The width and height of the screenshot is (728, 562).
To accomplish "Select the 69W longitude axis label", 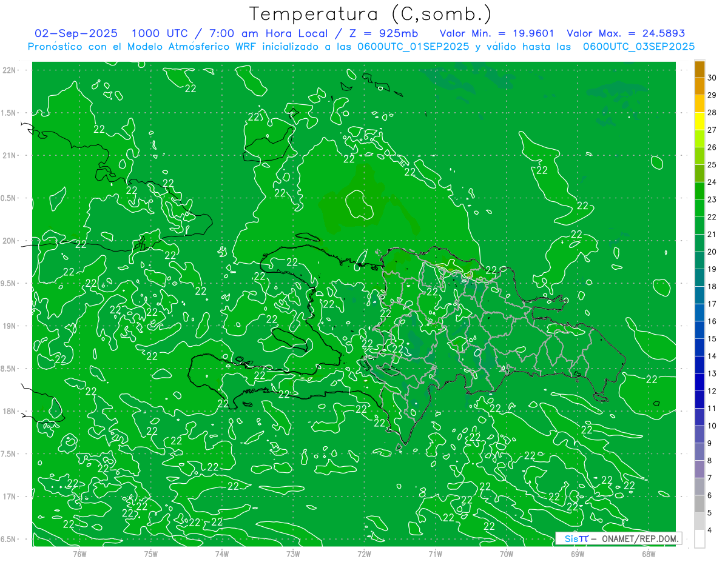I will click(578, 554).
